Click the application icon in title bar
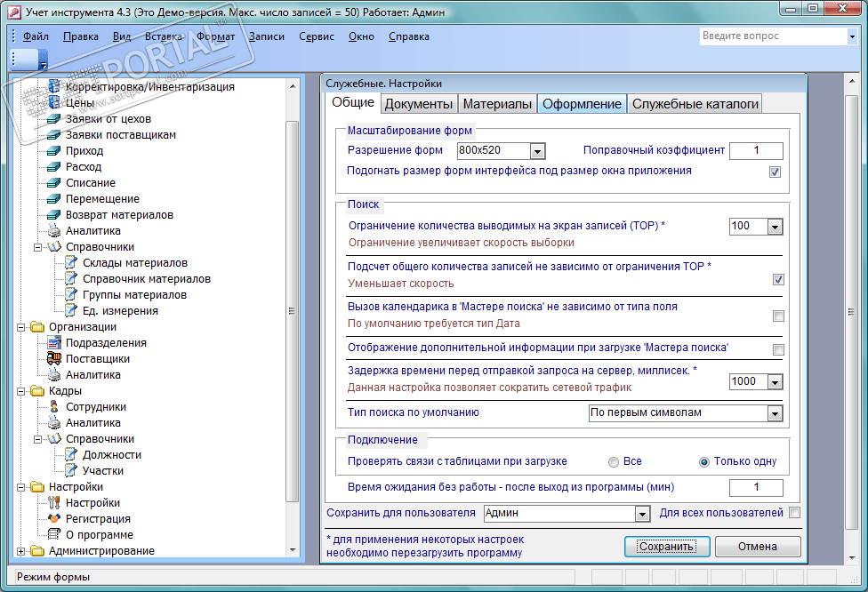 click(15, 12)
